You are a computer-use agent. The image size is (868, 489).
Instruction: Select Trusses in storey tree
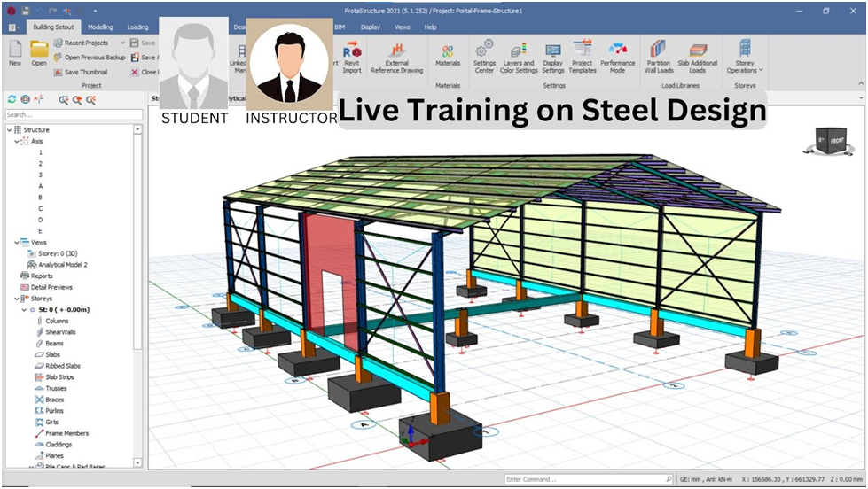coord(56,389)
